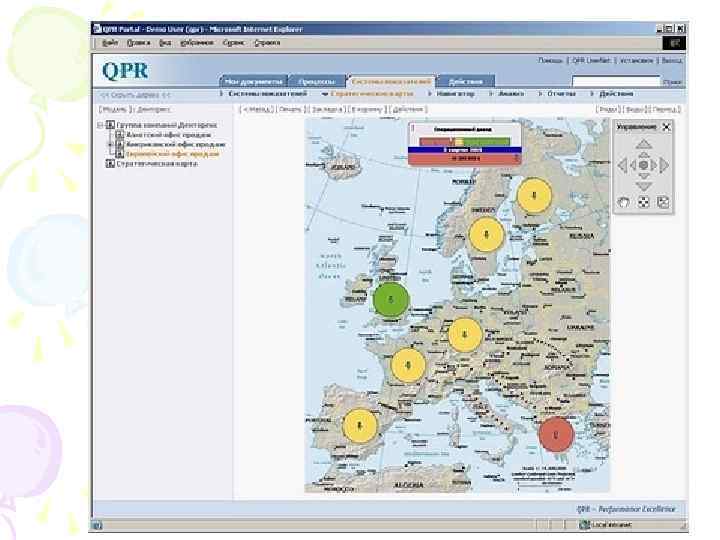Open the QPR UserNet link
This screenshot has width=720, height=540.
click(x=591, y=61)
